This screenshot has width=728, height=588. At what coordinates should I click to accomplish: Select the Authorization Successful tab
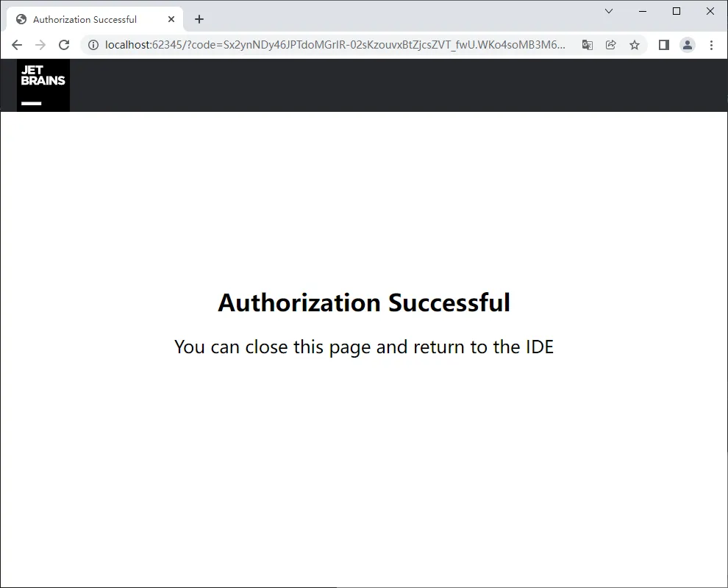[x=95, y=20]
